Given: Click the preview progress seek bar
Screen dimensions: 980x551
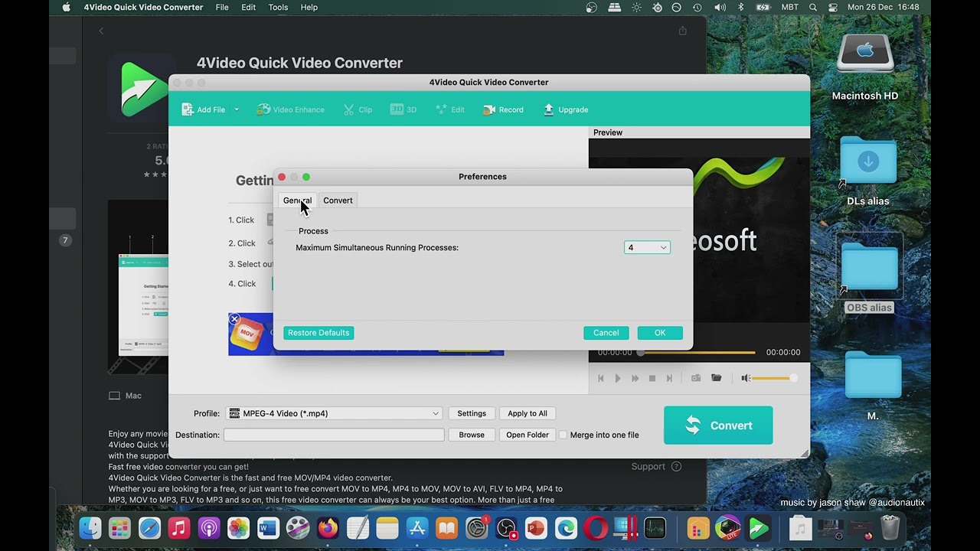Looking at the screenshot, I should [696, 353].
